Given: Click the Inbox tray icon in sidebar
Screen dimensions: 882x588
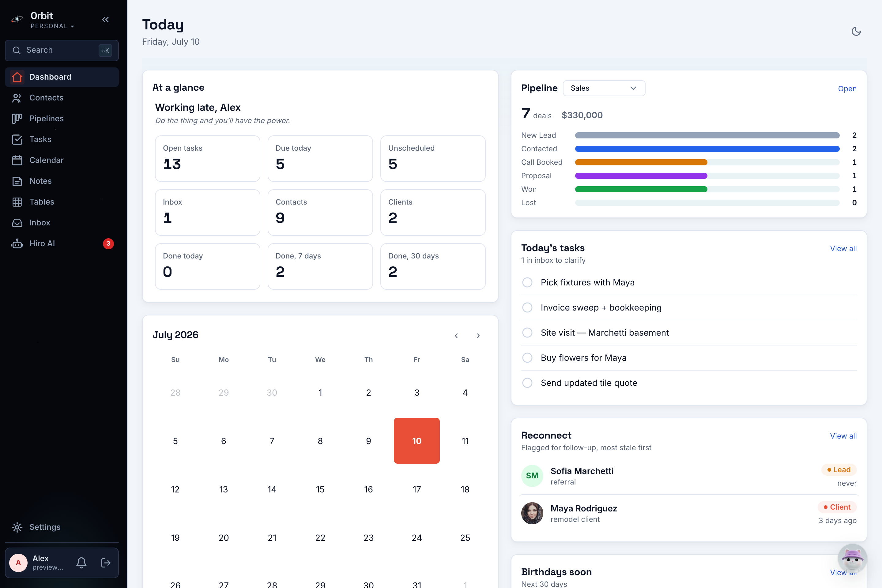Looking at the screenshot, I should pyautogui.click(x=17, y=223).
